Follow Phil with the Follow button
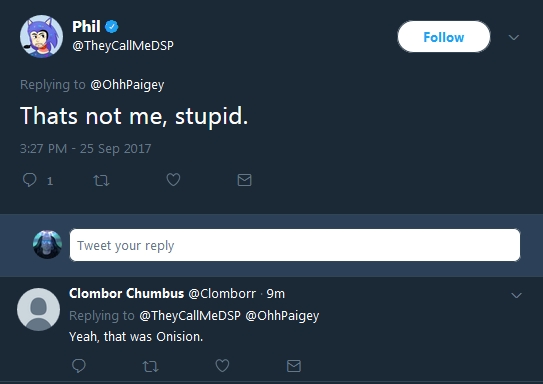Viewport: 543px width, 384px height. [444, 37]
